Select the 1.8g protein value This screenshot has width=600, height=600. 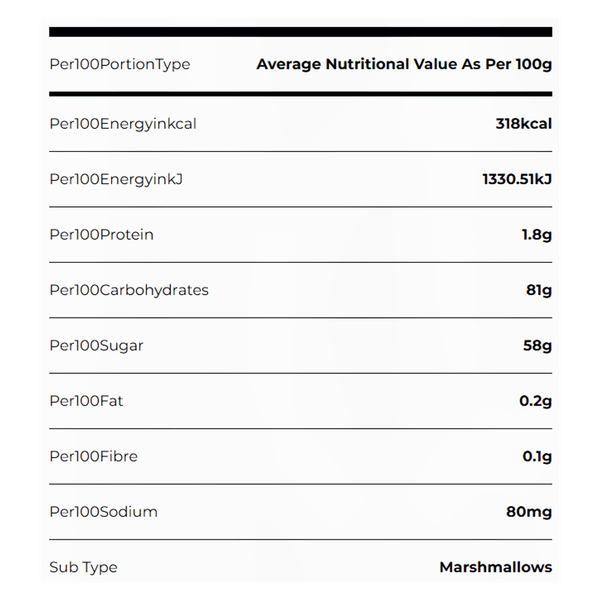535,235
